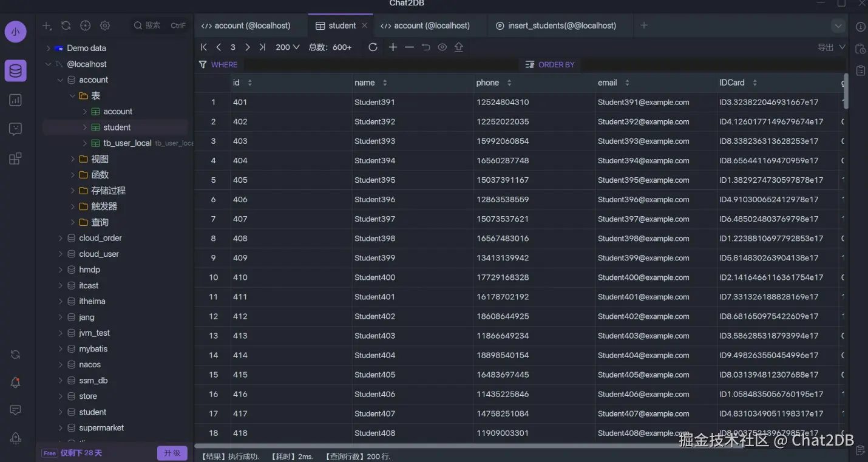
Task: Click the WHERE filter input field
Action: [376, 64]
